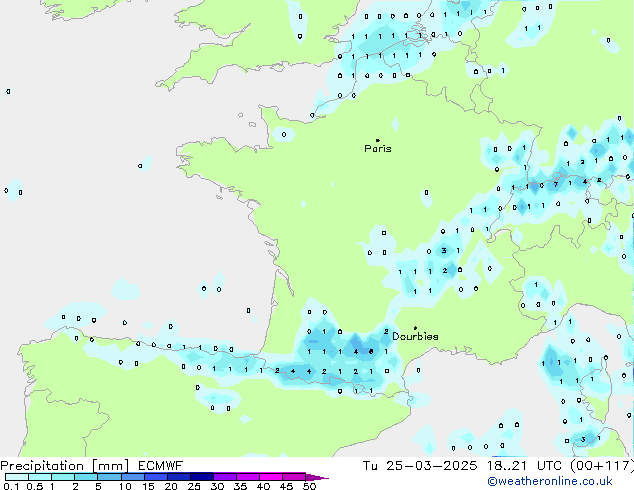This screenshot has height=490, width=634.
Task: Click the ECMWF model label
Action: click(x=161, y=466)
